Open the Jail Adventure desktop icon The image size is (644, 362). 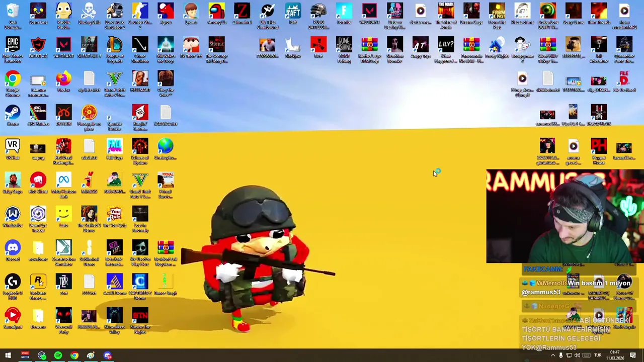pyautogui.click(x=599, y=49)
